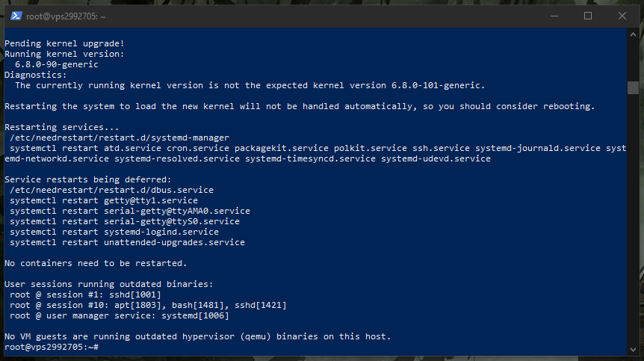
Task: Click the "Restarting services..." line
Action: (62, 127)
